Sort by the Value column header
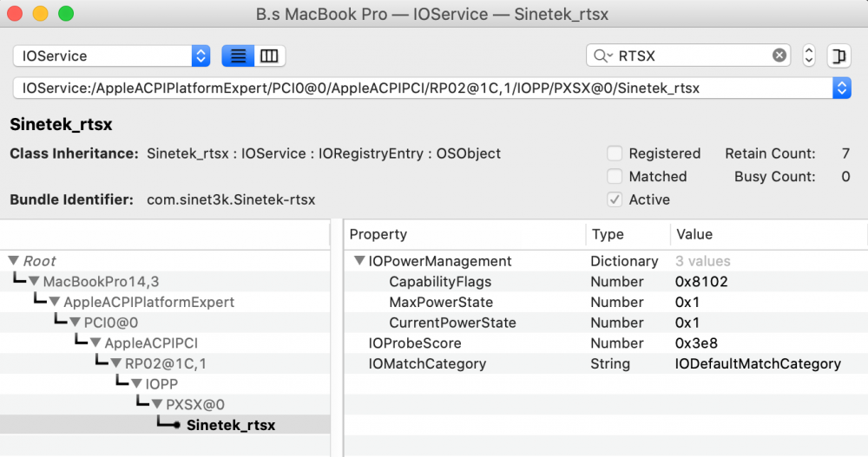Screen dimensions: 868x457 [768, 234]
